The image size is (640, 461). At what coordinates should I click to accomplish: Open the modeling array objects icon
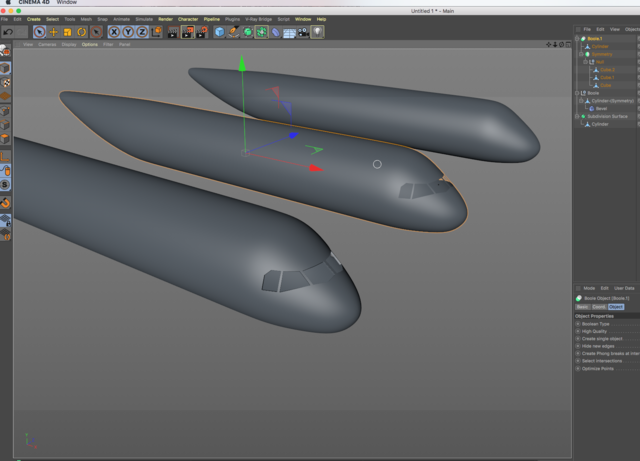[262, 32]
